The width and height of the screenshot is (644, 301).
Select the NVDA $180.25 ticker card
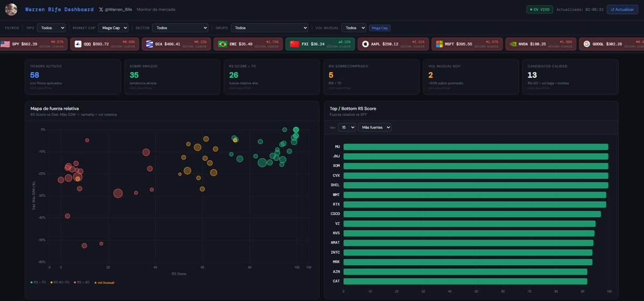541,44
